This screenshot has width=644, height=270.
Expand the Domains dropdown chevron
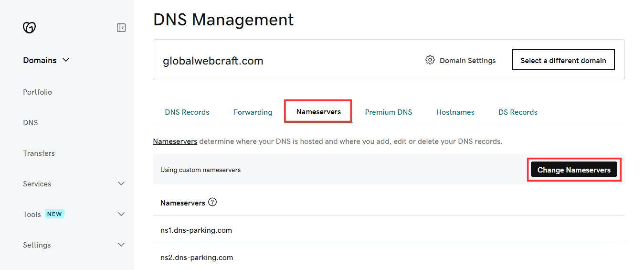coord(66,60)
